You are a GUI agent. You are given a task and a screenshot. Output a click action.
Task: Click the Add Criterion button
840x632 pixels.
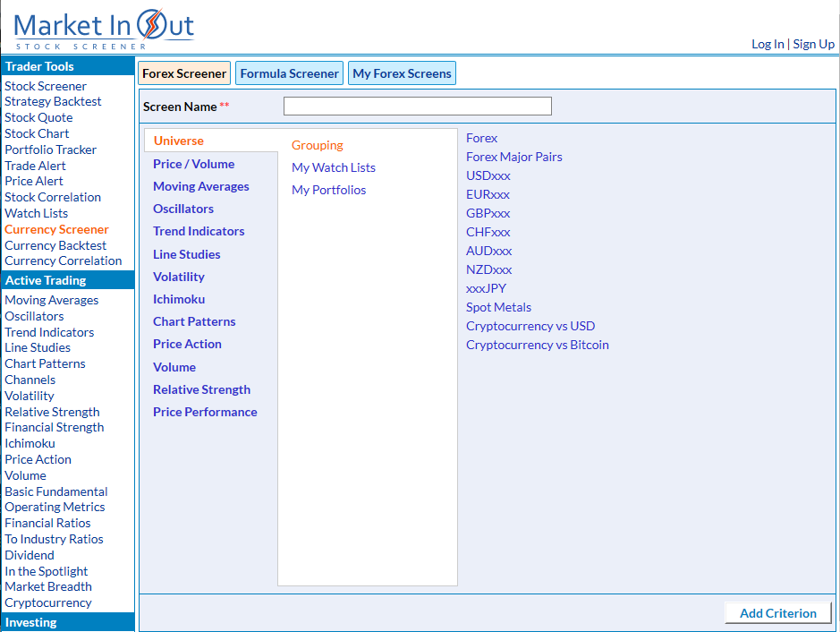[x=778, y=613]
